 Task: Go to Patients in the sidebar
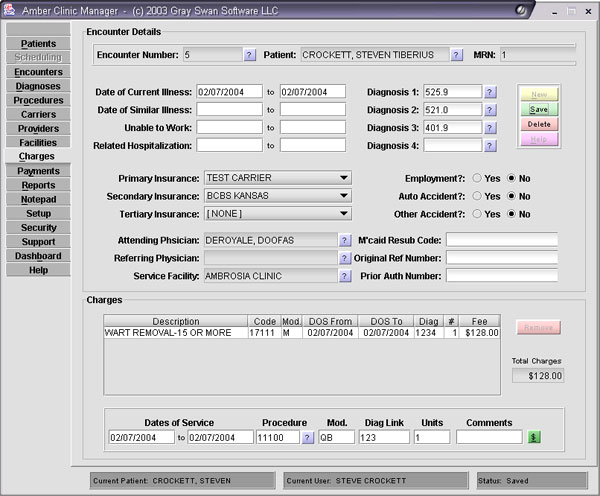(x=38, y=44)
